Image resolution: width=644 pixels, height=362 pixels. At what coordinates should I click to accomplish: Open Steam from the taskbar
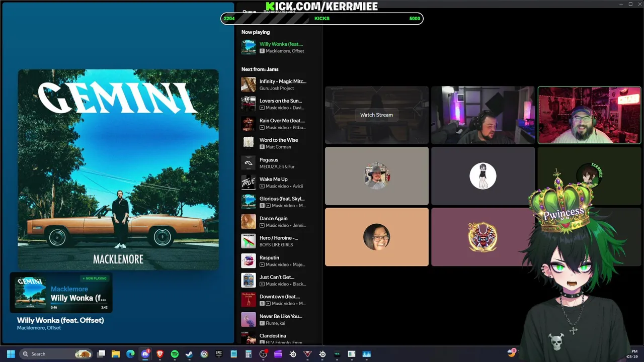pyautogui.click(x=189, y=354)
